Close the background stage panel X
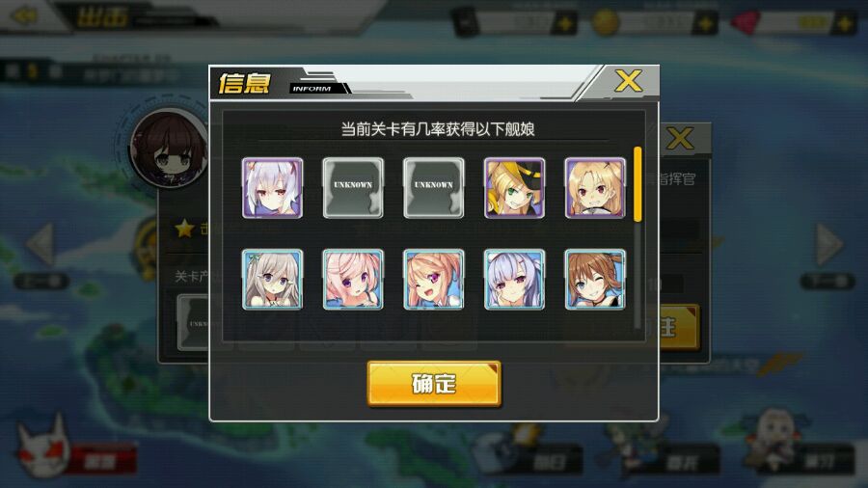Image resolution: width=868 pixels, height=488 pixels. coord(679,138)
